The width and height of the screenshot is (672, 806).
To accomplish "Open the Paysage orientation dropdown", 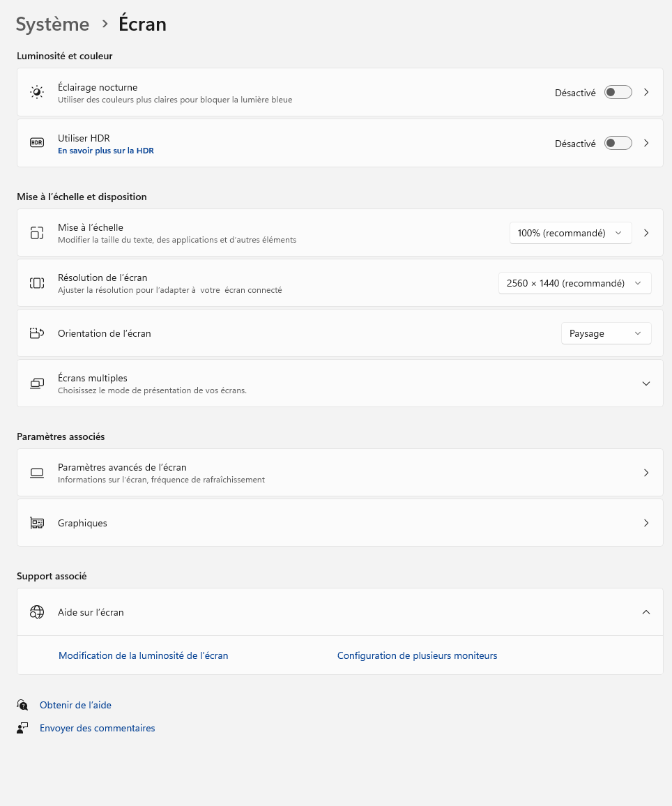I will click(x=606, y=333).
